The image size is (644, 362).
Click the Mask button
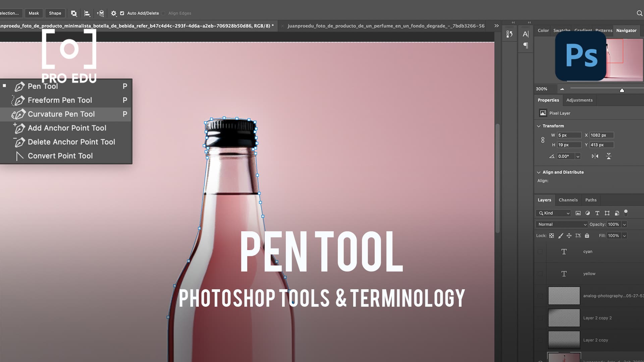(x=34, y=13)
